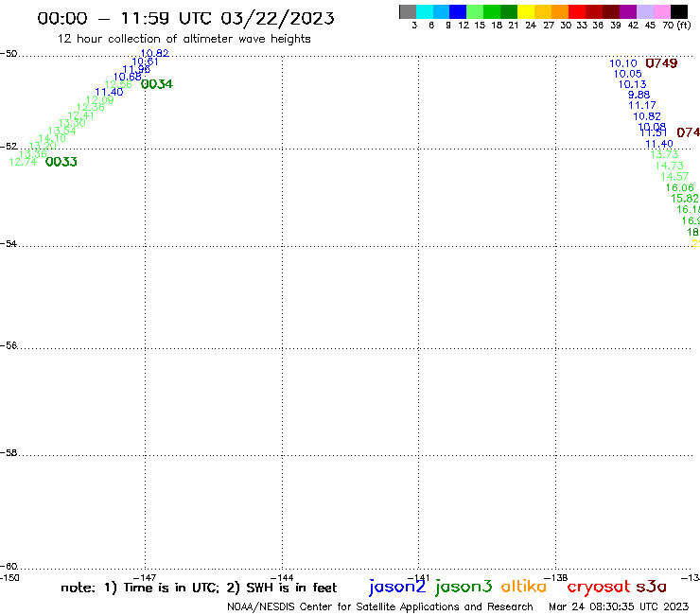This screenshot has height=615, width=700.
Task: Click the longitude axis label -141
Action: click(x=418, y=578)
